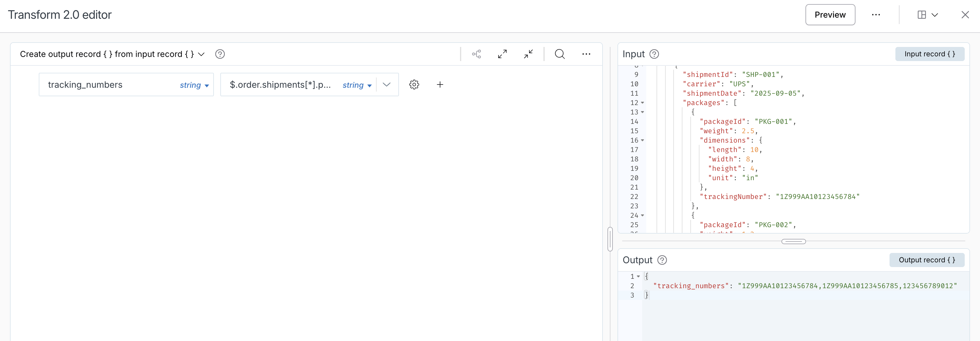Click the horizontal divider handle between Input and Output

[793, 242]
